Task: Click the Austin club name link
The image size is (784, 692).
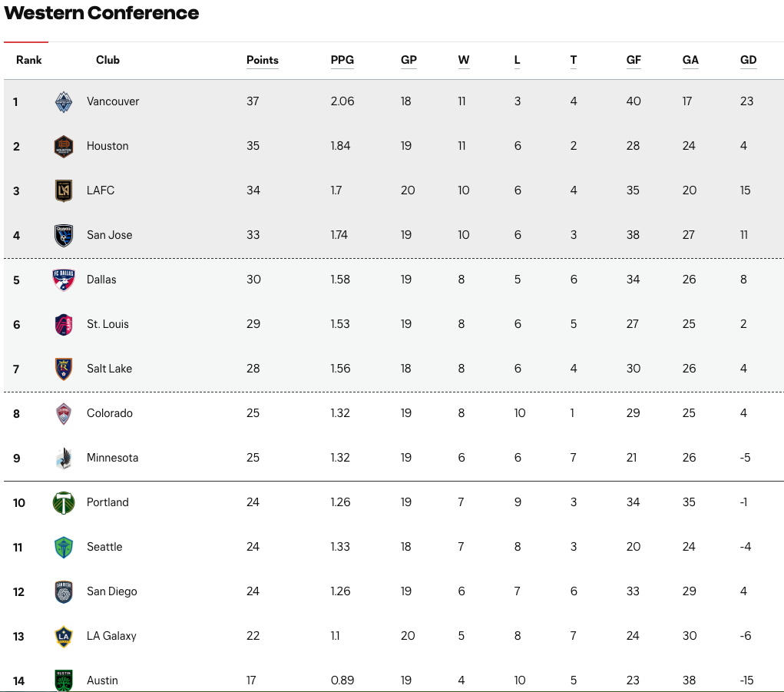Action: pos(102,680)
